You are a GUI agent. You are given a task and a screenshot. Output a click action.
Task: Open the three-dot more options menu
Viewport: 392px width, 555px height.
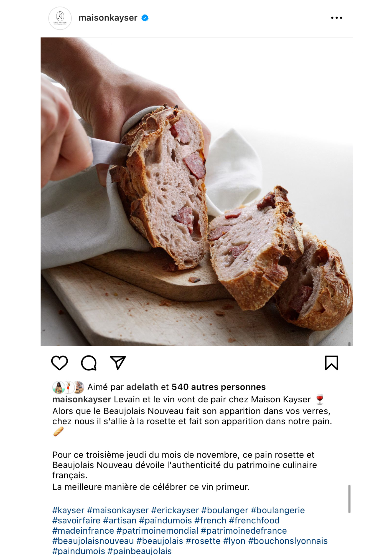(337, 18)
